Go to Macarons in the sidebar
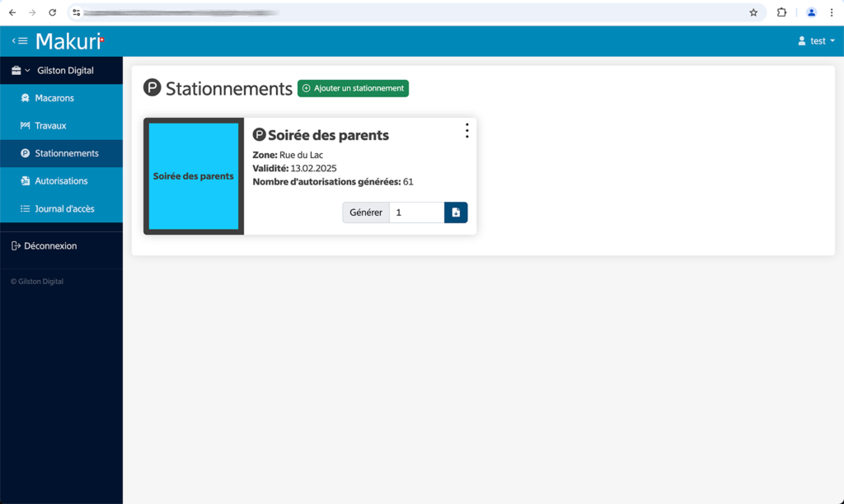The image size is (844, 504). tap(54, 98)
